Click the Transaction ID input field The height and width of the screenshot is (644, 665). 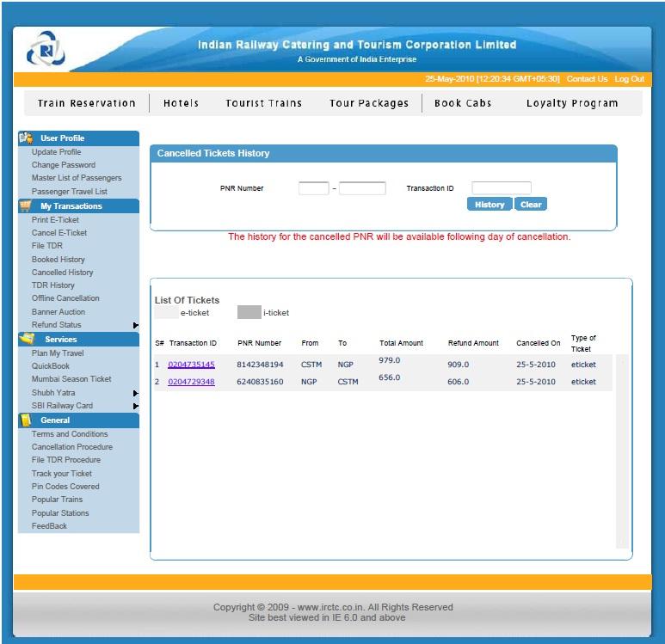tap(501, 188)
